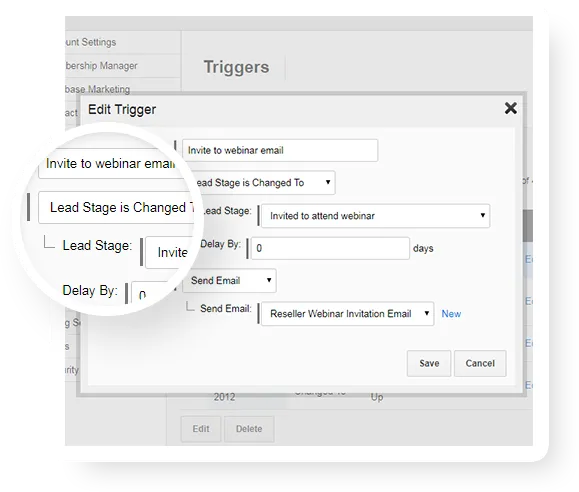Image resolution: width=579 pixels, height=492 pixels.
Task: Open the Send Email action dropdown
Action: 229,280
